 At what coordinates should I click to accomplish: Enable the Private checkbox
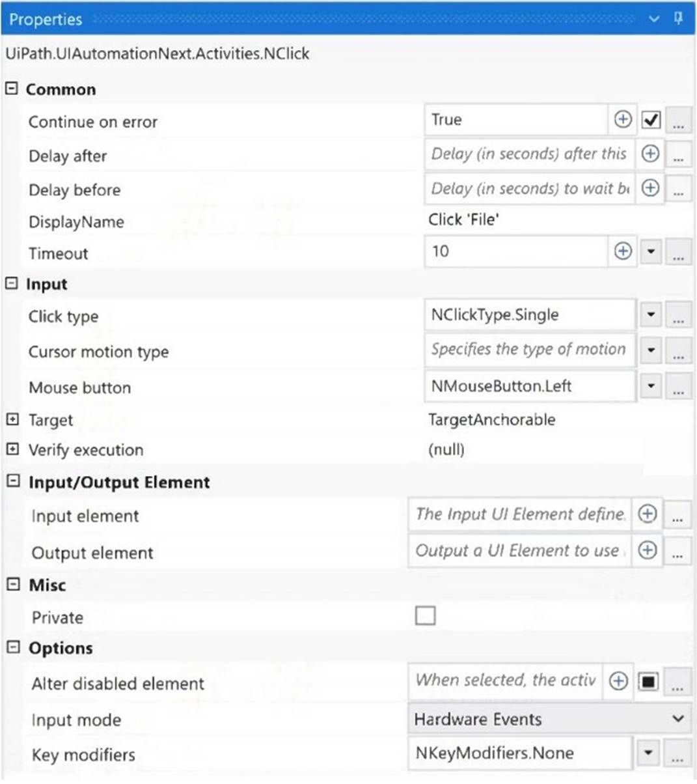click(x=426, y=615)
